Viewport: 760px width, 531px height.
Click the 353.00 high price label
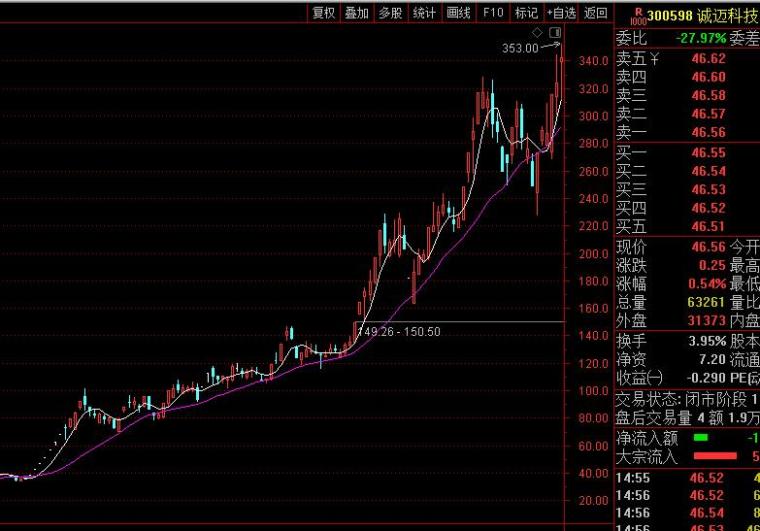click(x=520, y=48)
